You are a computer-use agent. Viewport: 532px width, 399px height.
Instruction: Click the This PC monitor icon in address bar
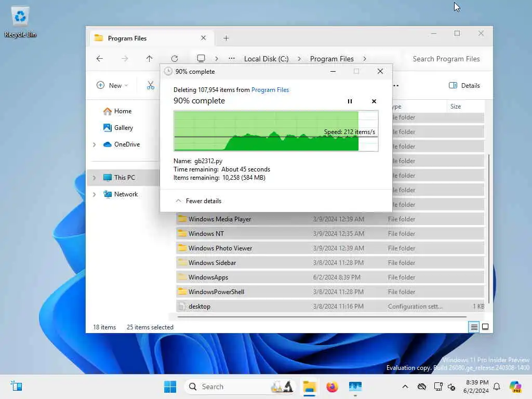click(201, 58)
